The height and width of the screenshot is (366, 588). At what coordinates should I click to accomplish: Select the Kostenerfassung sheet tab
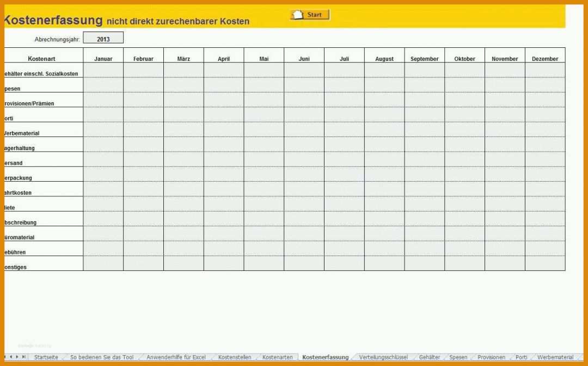[x=326, y=357]
